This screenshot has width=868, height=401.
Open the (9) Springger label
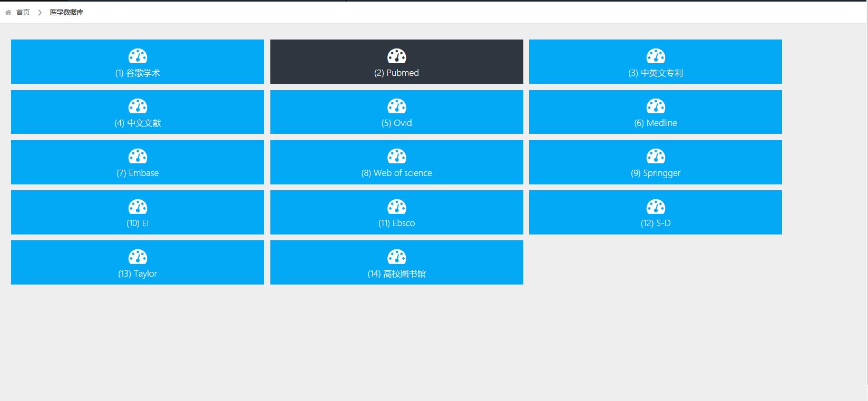pyautogui.click(x=656, y=173)
